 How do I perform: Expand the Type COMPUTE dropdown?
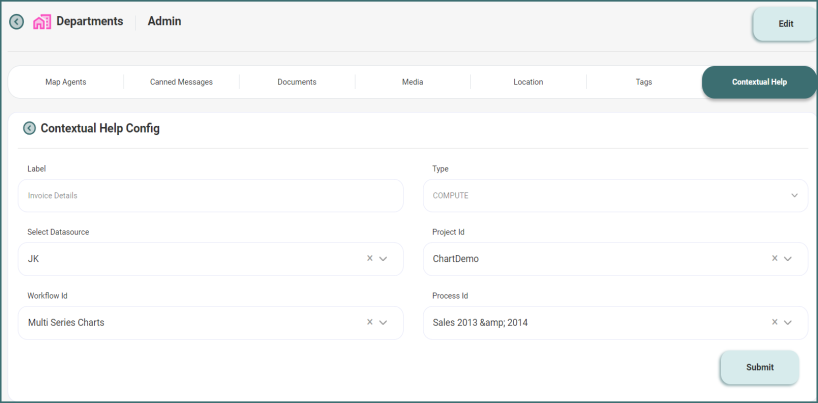click(x=793, y=196)
